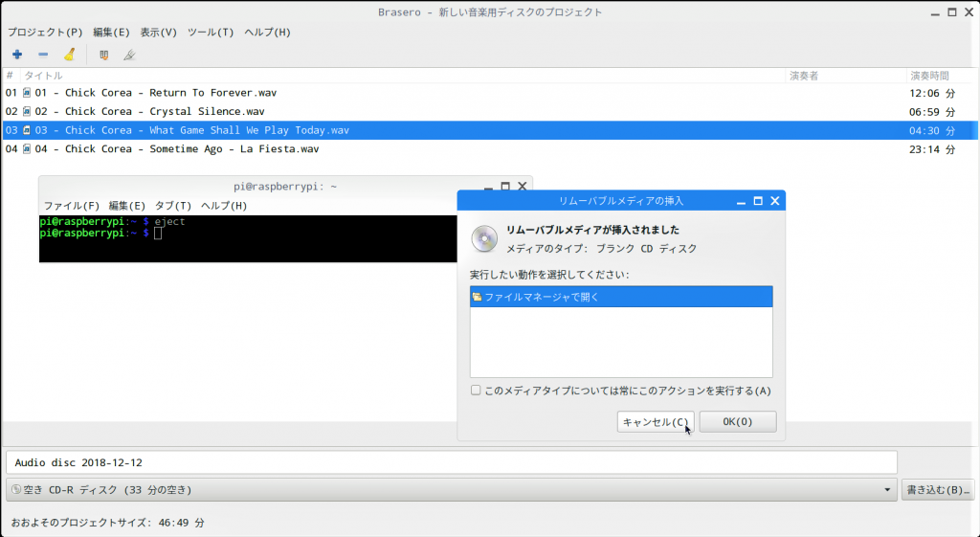Click メディアのタイプ: ブランク CD ディスク text
The width and height of the screenshot is (980, 537).
click(x=601, y=248)
